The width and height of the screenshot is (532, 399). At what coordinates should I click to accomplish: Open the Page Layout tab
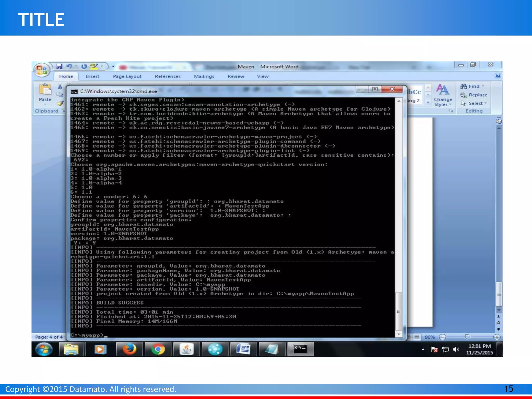pyautogui.click(x=127, y=76)
